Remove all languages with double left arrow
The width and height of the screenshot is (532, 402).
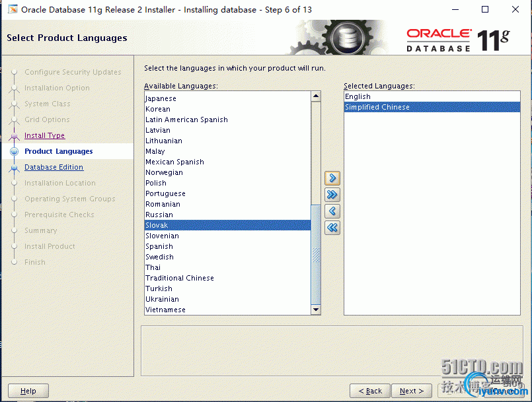332,228
